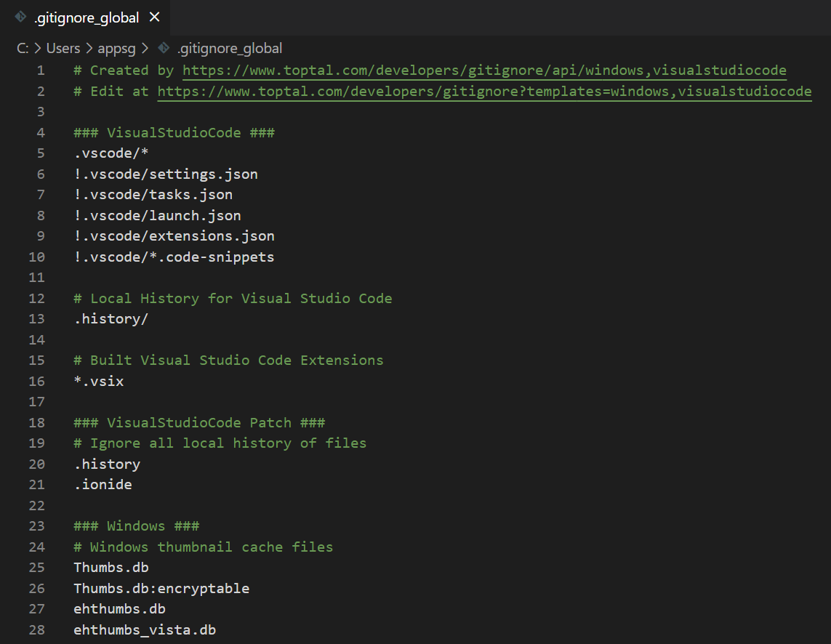831x644 pixels.
Task: Expand the chevron after C: breadcrumb
Action: click(x=38, y=48)
